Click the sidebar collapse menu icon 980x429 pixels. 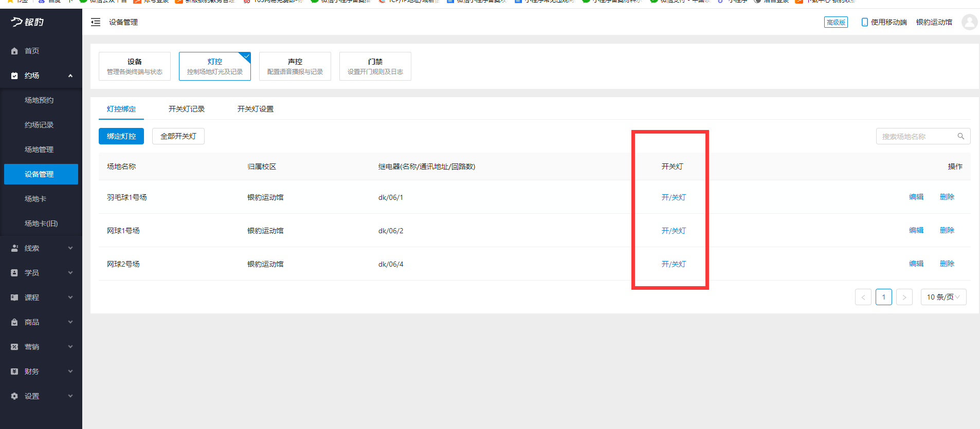96,22
